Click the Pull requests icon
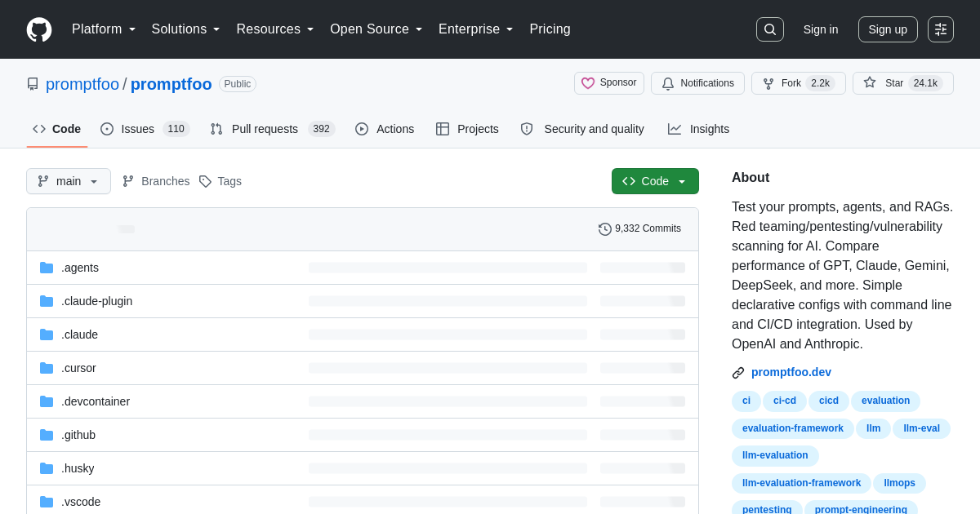Viewport: 980px width, 514px height. coord(216,129)
